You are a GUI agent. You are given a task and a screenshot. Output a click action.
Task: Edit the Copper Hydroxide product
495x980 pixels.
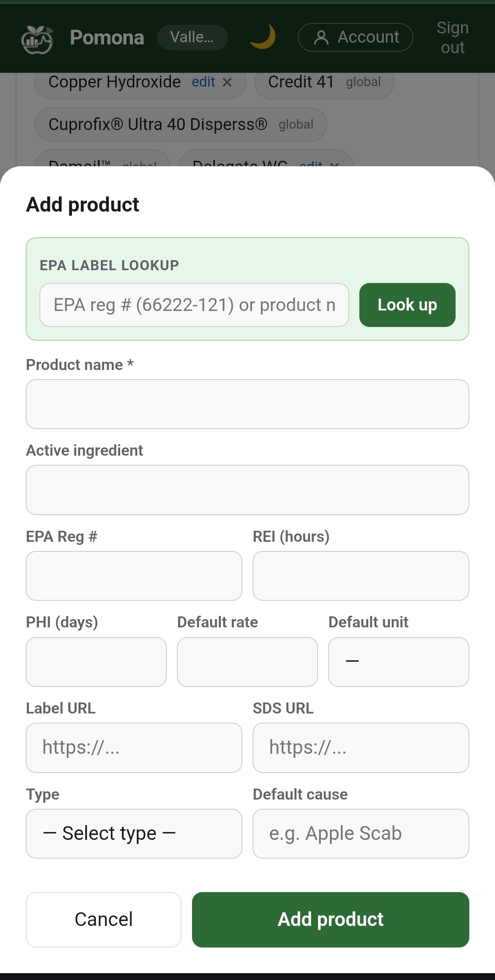point(203,82)
